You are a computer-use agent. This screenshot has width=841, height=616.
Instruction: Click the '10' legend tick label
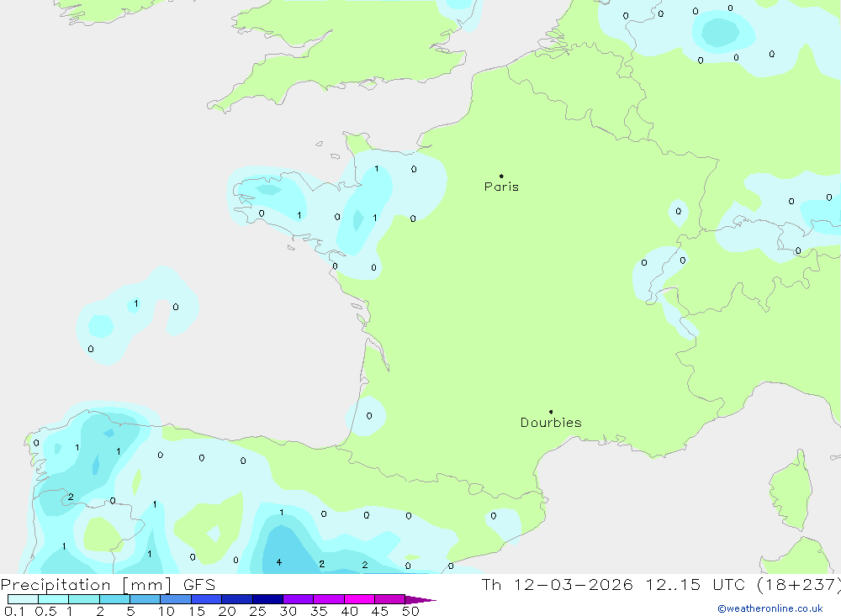coord(167,611)
